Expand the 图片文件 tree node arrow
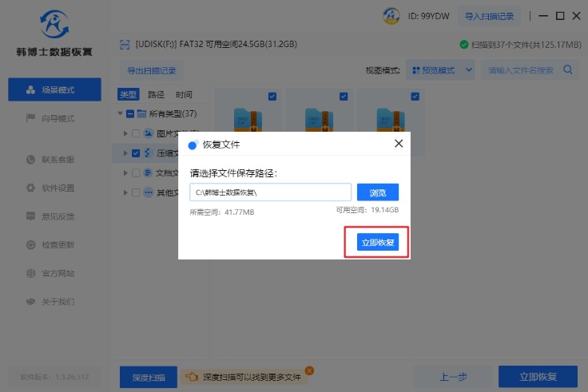 tap(125, 133)
